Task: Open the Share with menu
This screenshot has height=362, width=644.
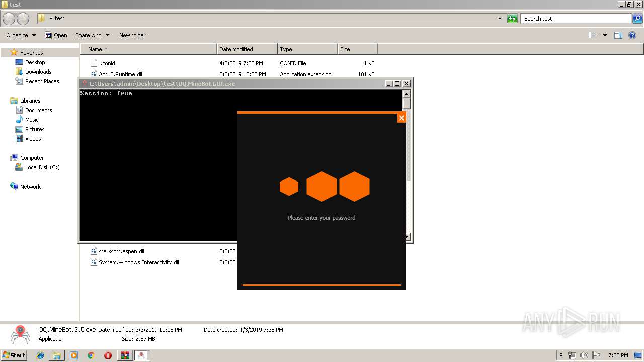Action: coord(92,35)
